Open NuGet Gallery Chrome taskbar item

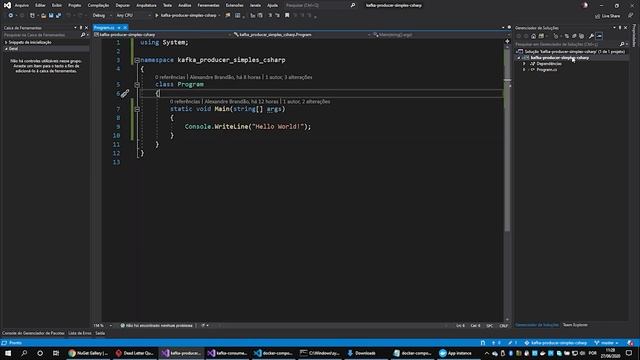pos(88,353)
